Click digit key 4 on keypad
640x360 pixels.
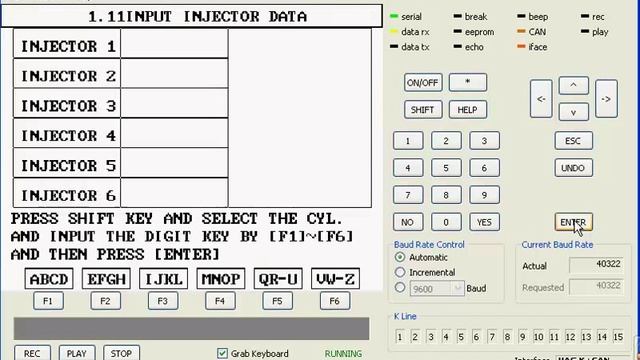(x=408, y=168)
